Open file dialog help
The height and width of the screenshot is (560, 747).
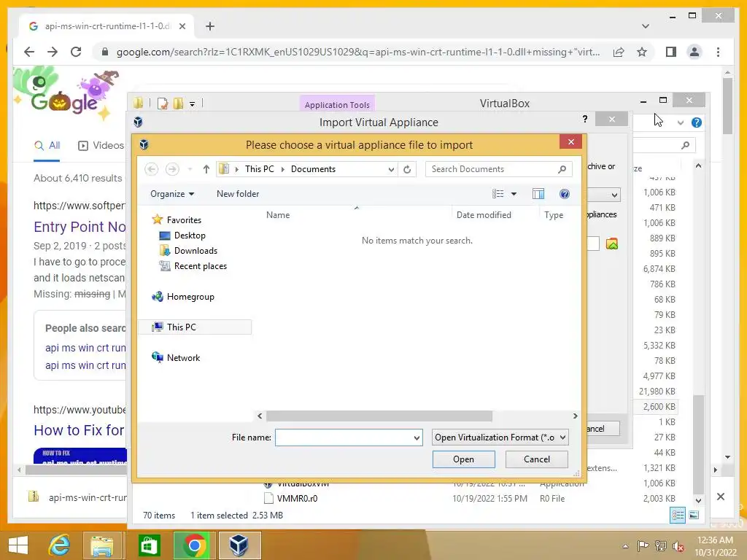[565, 194]
